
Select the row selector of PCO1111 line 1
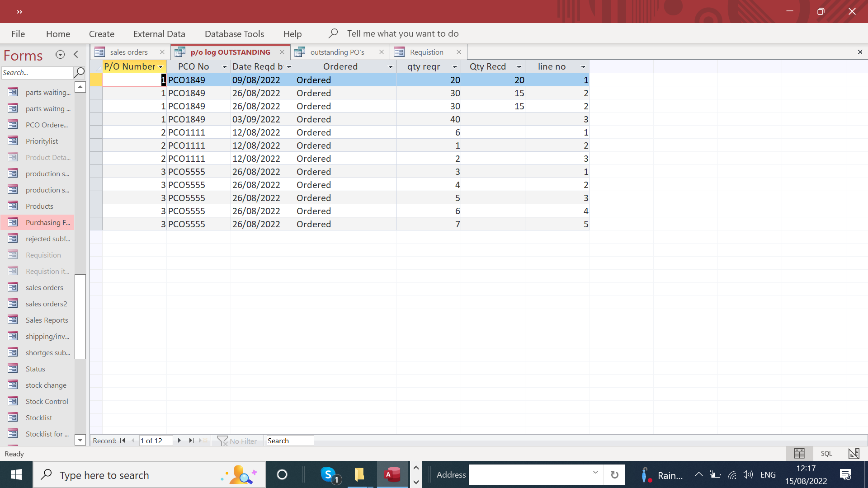pos(96,132)
